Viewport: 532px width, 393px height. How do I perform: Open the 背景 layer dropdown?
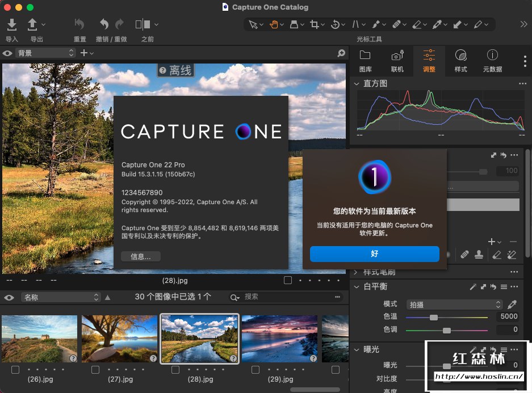45,53
